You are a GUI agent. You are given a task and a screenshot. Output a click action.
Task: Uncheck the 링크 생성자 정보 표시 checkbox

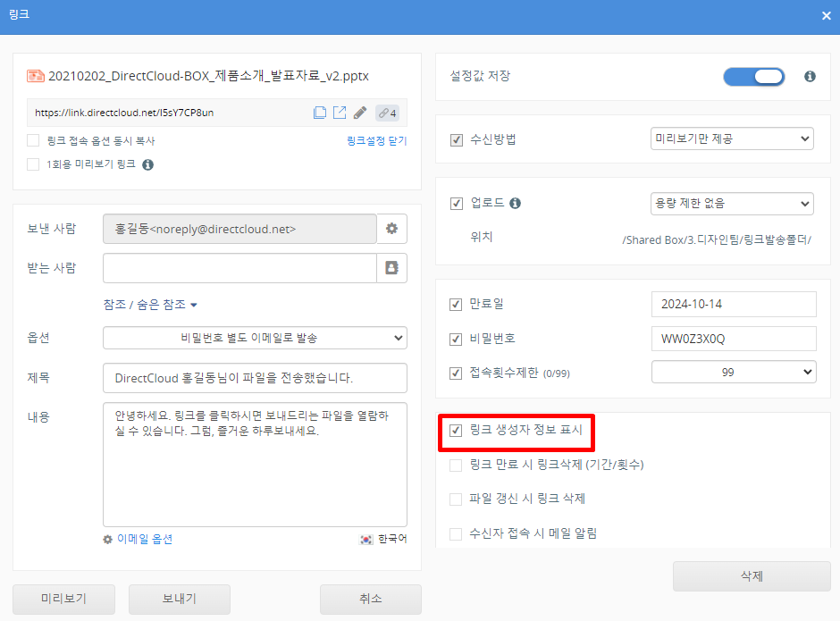pos(456,431)
